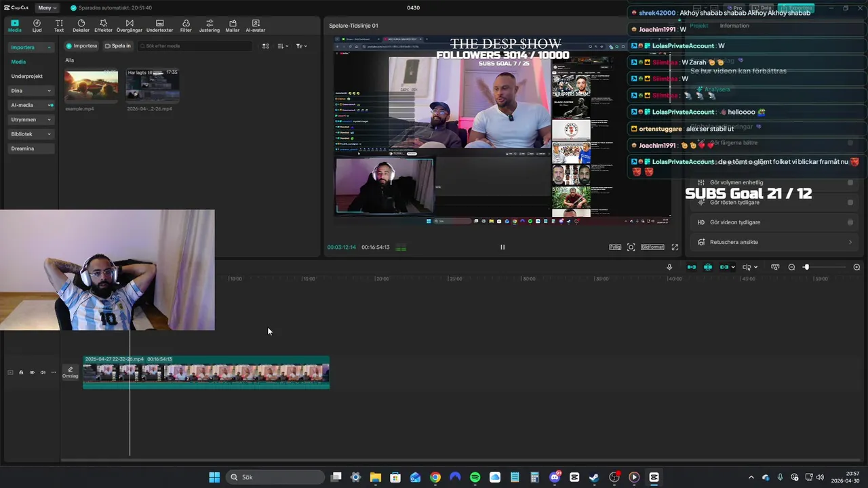Hide the video track with eye icon
The image size is (868, 488).
(32, 372)
